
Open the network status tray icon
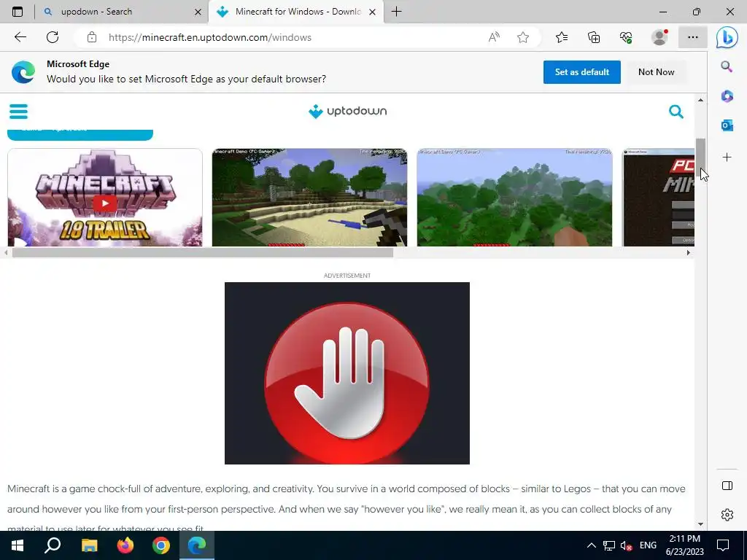(x=609, y=545)
